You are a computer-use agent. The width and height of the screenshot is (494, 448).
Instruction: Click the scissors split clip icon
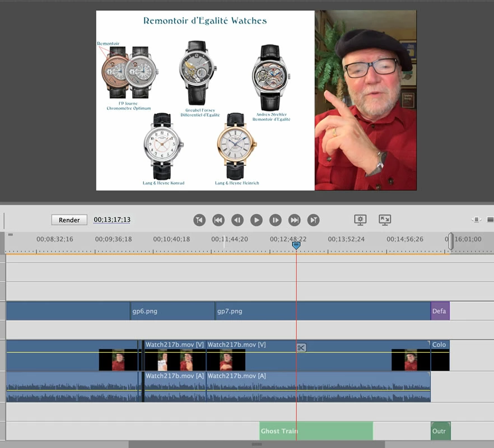tap(301, 348)
